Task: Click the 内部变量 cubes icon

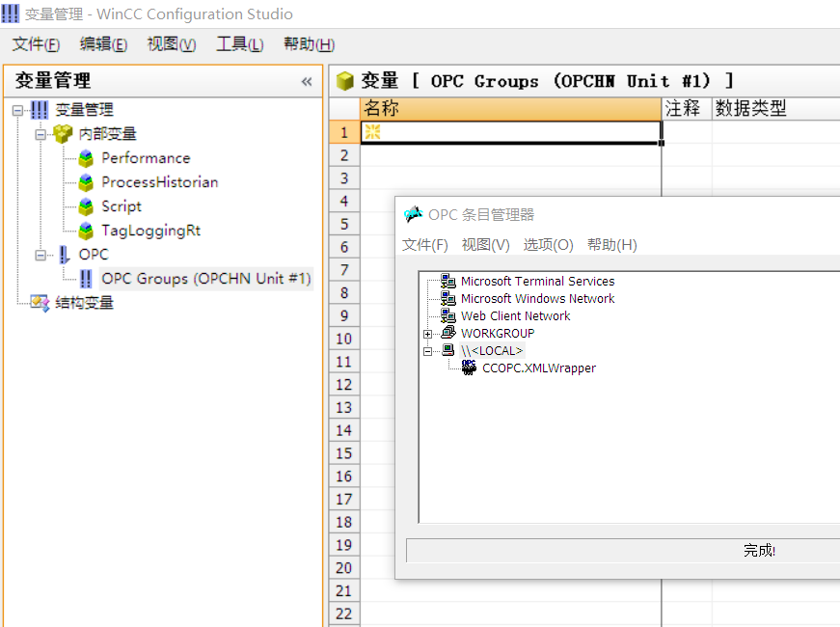Action: [x=63, y=134]
